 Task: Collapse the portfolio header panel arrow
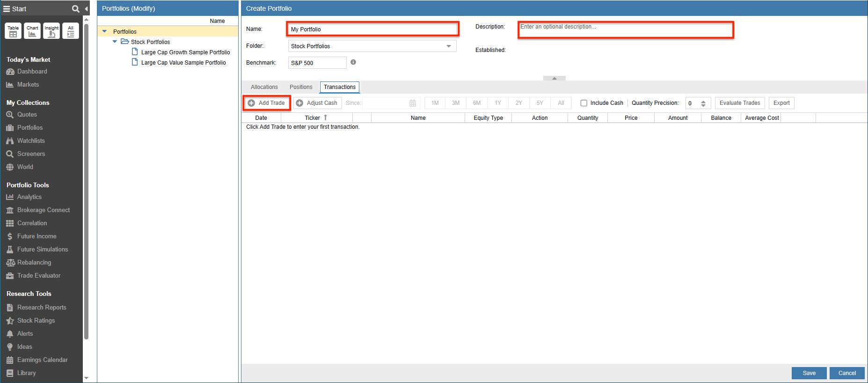554,78
